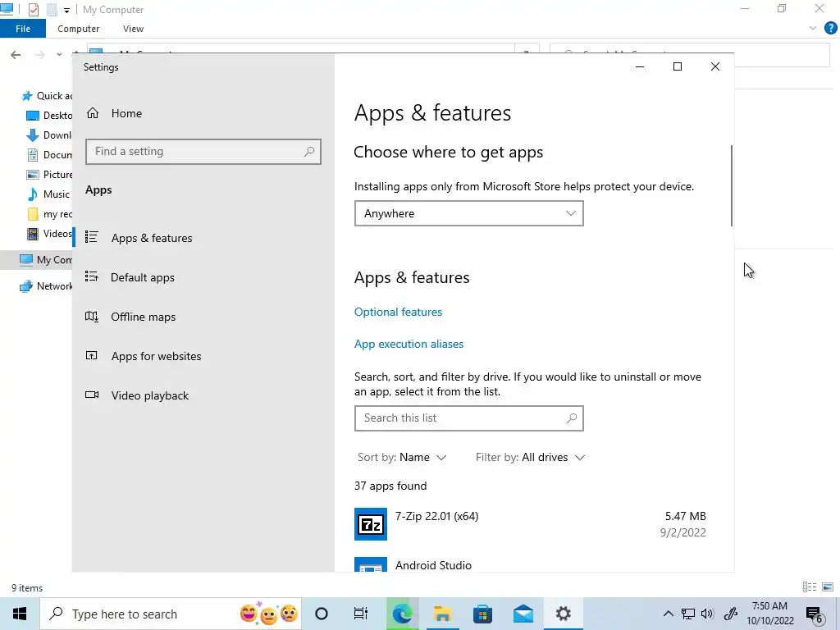Open the Windows Start menu
Screen dimensions: 840x630
(x=20, y=614)
